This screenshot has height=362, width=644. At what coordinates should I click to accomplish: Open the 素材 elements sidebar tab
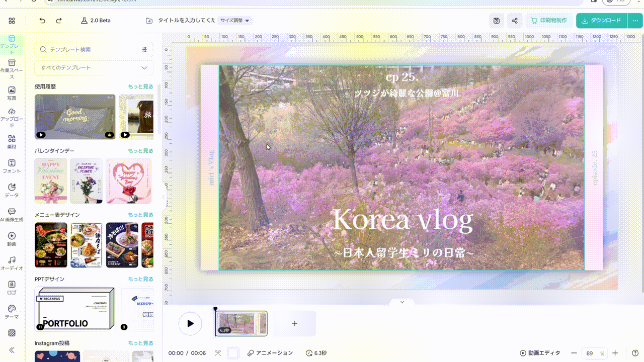(12, 142)
